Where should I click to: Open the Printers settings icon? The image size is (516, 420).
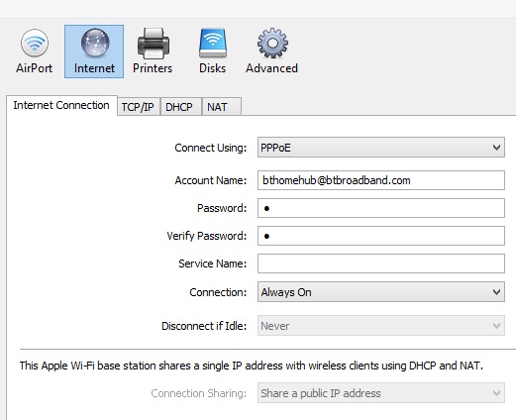click(153, 52)
